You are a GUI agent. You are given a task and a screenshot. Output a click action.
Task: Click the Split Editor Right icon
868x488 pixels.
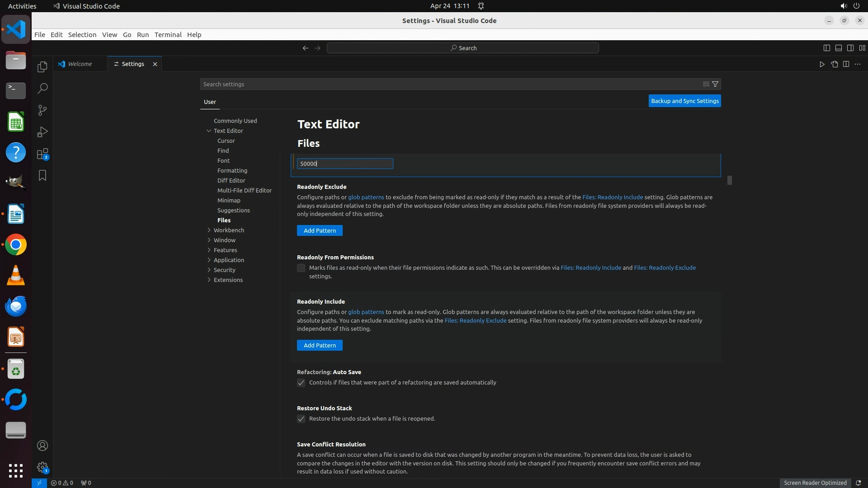tap(846, 64)
